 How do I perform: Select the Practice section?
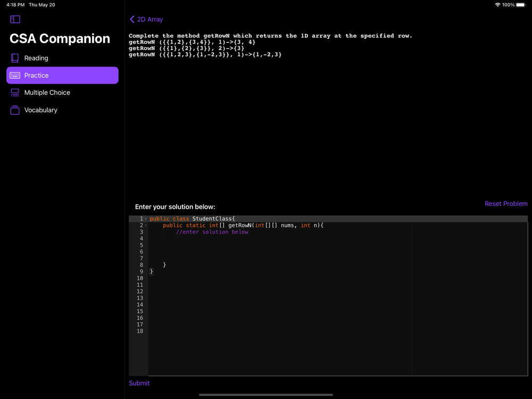point(62,76)
